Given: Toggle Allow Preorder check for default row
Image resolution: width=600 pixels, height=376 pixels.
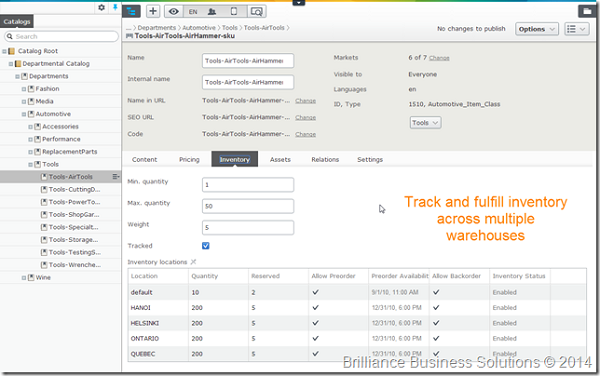Looking at the screenshot, I should pos(315,292).
